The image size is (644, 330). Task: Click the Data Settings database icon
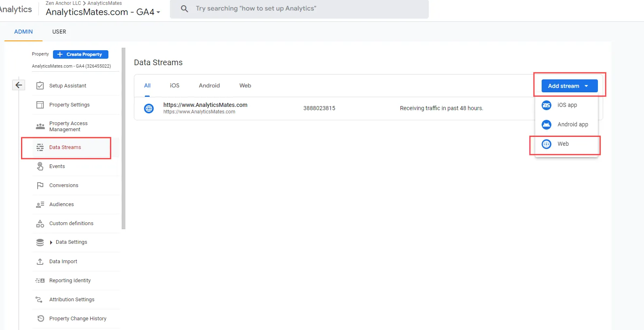coord(40,242)
